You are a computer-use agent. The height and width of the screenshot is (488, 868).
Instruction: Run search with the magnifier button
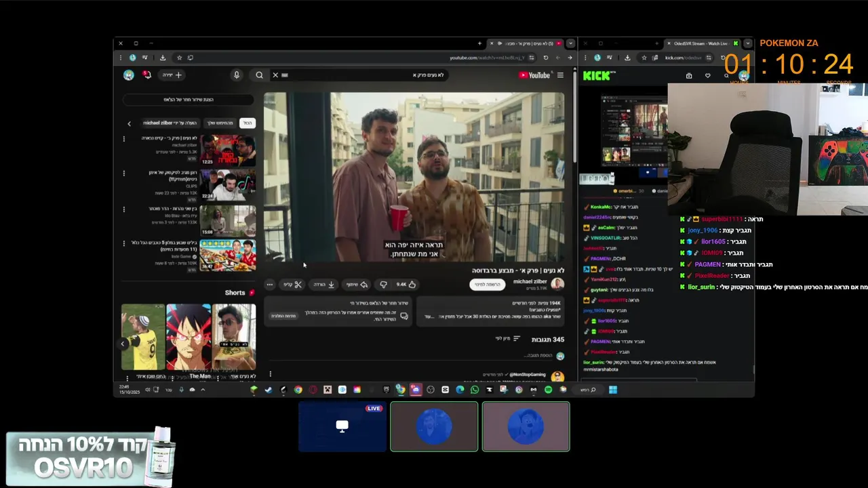pos(259,75)
